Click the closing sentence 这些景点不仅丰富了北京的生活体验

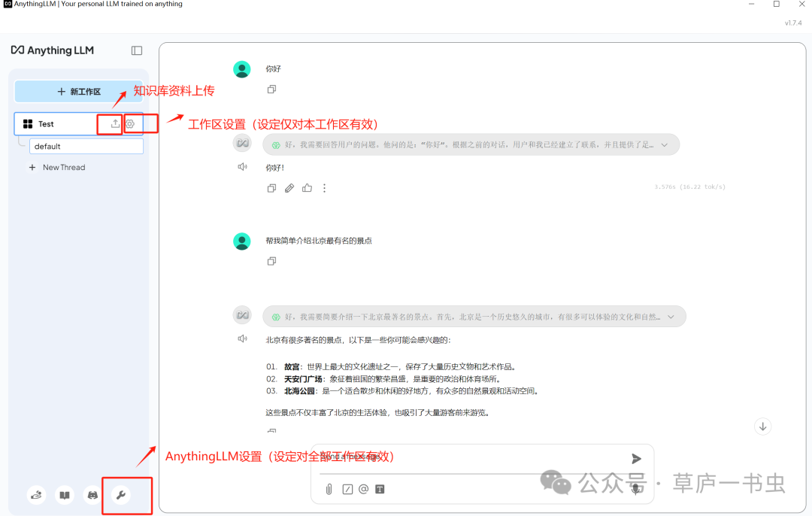pos(377,413)
